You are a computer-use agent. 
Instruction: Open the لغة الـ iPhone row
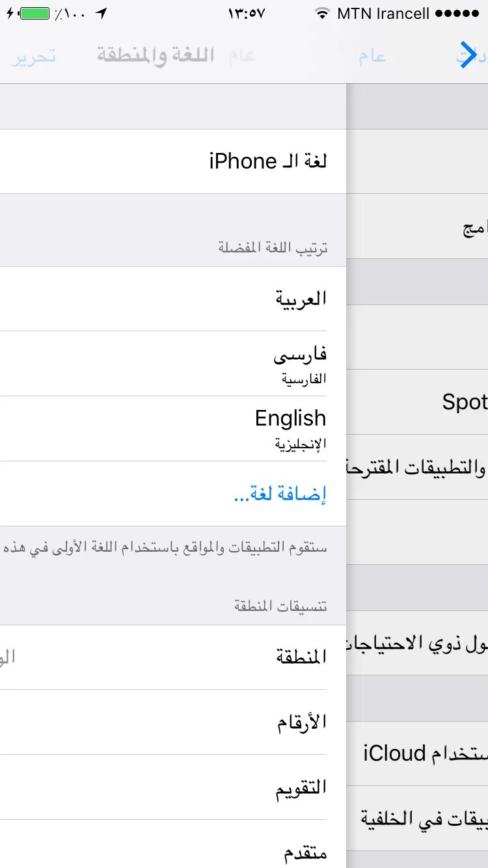[x=173, y=161]
